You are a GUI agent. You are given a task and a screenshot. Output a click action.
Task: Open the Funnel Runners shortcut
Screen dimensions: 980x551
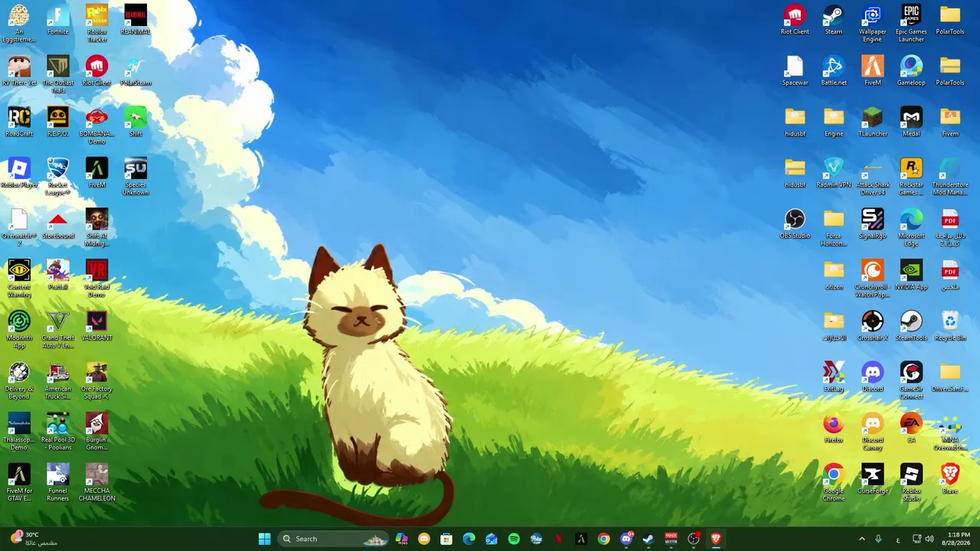click(x=58, y=483)
